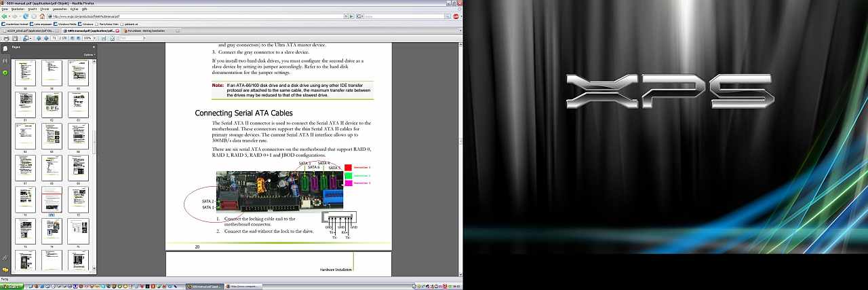
Task: Click the Firefox stop loading icon
Action: click(34, 16)
